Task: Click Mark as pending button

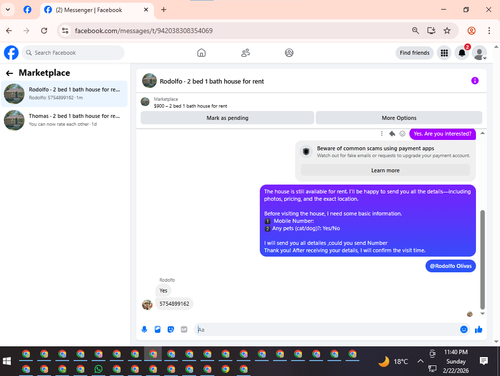Action: coord(227,118)
